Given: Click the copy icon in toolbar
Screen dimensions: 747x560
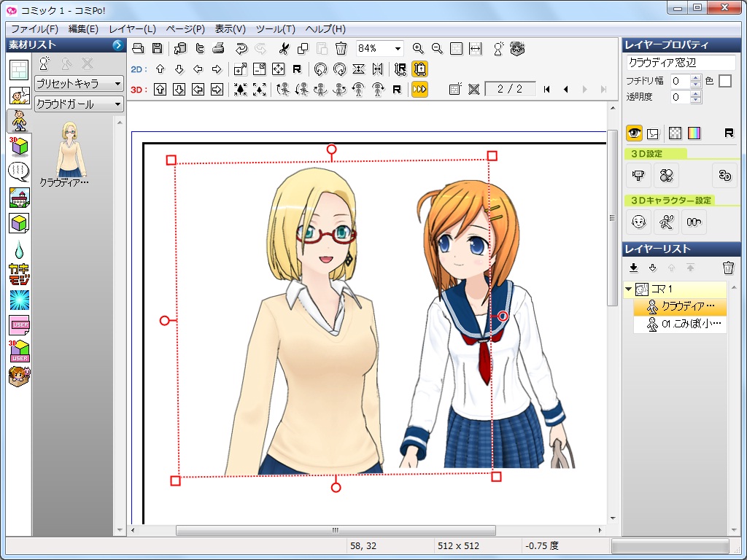Looking at the screenshot, I should [x=303, y=48].
